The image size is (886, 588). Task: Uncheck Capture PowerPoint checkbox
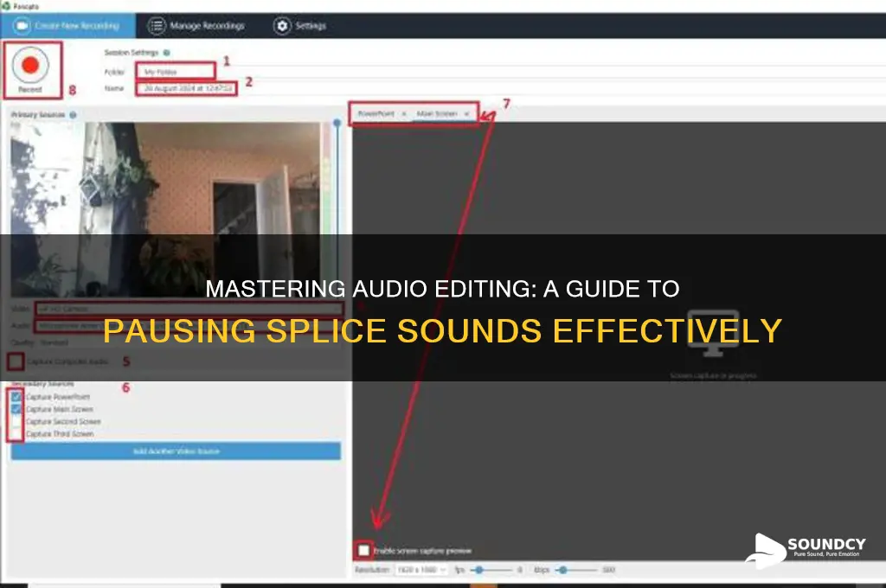16,397
